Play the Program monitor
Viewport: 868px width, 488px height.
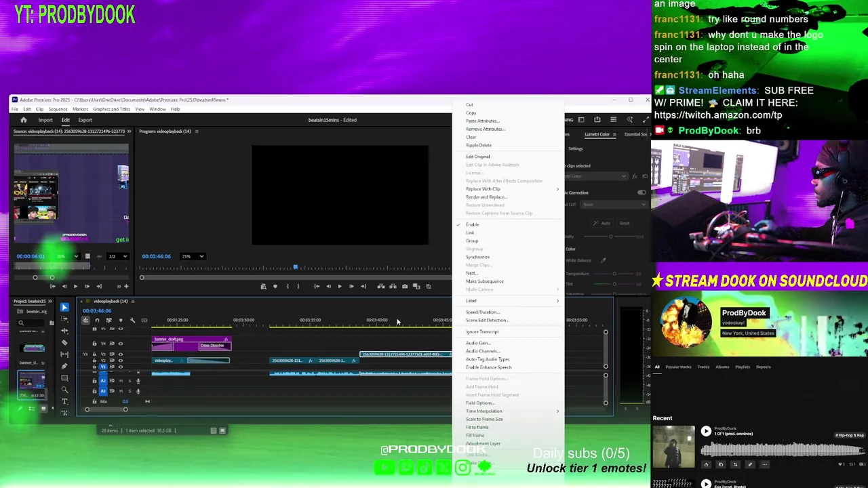[x=340, y=287]
